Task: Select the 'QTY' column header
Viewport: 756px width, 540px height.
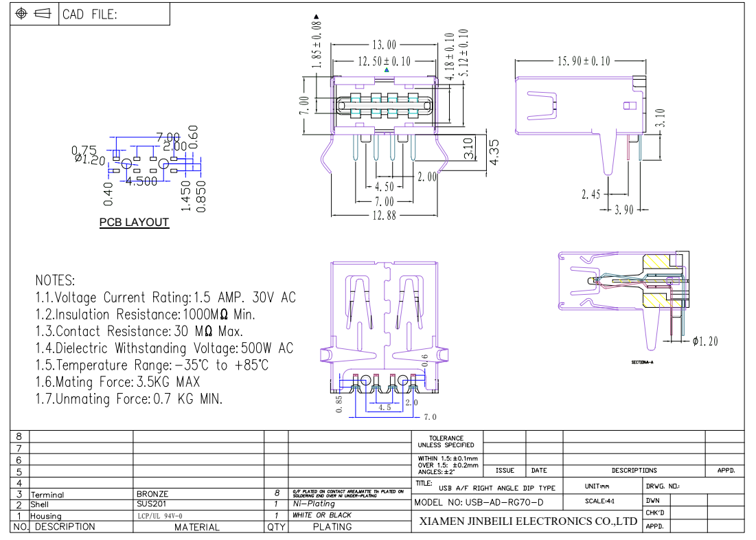Action: (276, 528)
